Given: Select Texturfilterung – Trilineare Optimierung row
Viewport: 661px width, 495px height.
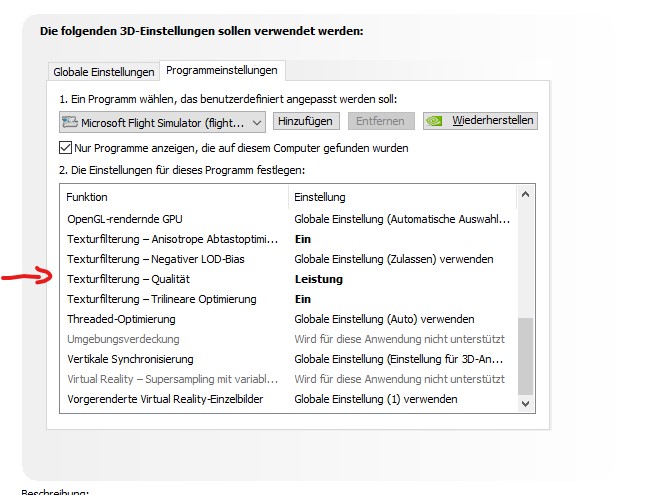Looking at the screenshot, I should 288,299.
